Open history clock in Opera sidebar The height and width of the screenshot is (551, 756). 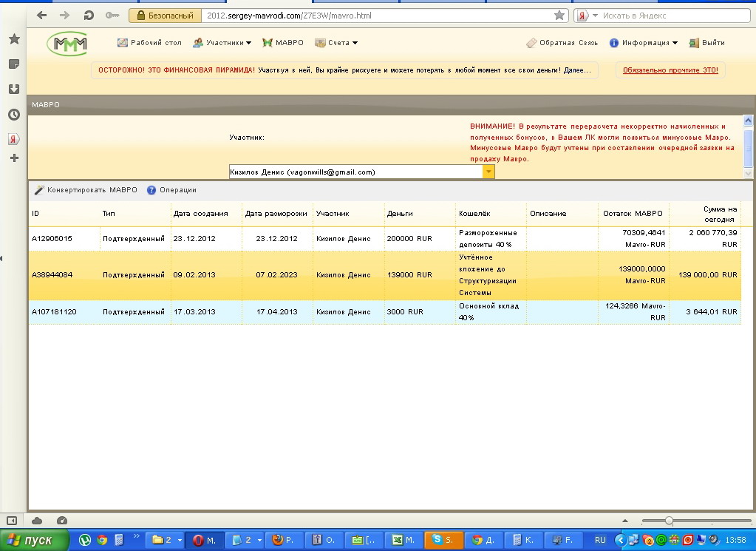point(14,115)
